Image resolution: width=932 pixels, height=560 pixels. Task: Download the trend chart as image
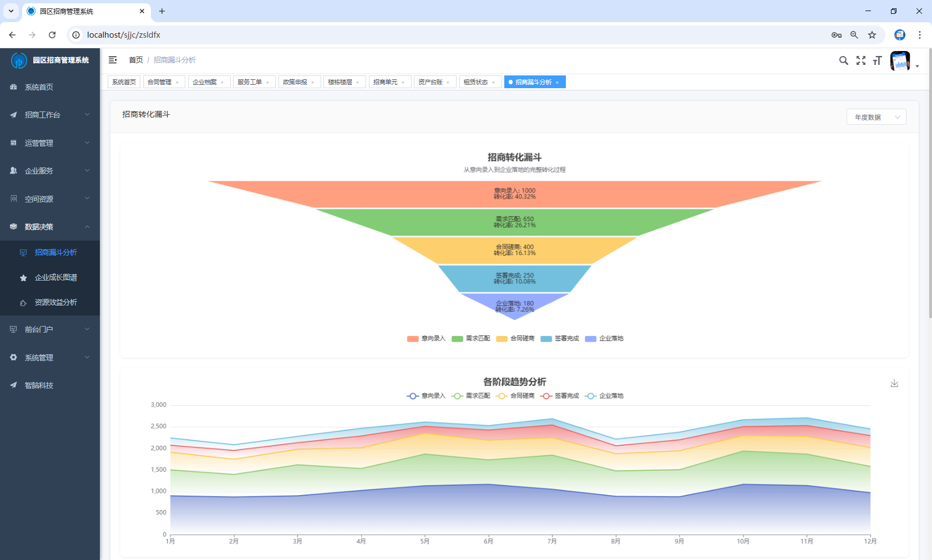tap(894, 383)
